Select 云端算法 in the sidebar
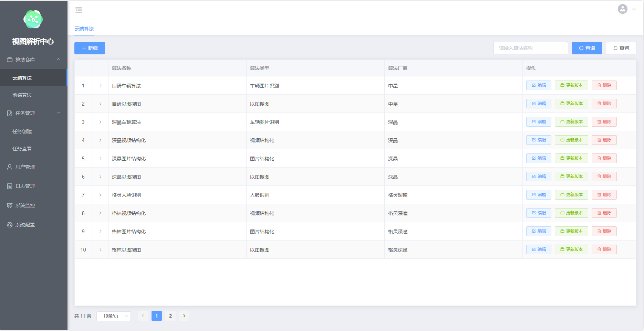 (33, 78)
